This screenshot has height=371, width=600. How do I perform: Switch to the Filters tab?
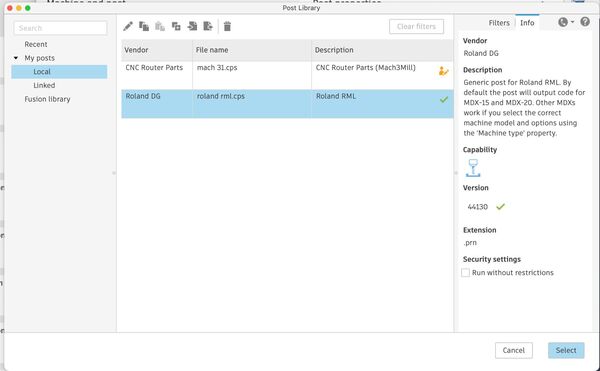499,23
